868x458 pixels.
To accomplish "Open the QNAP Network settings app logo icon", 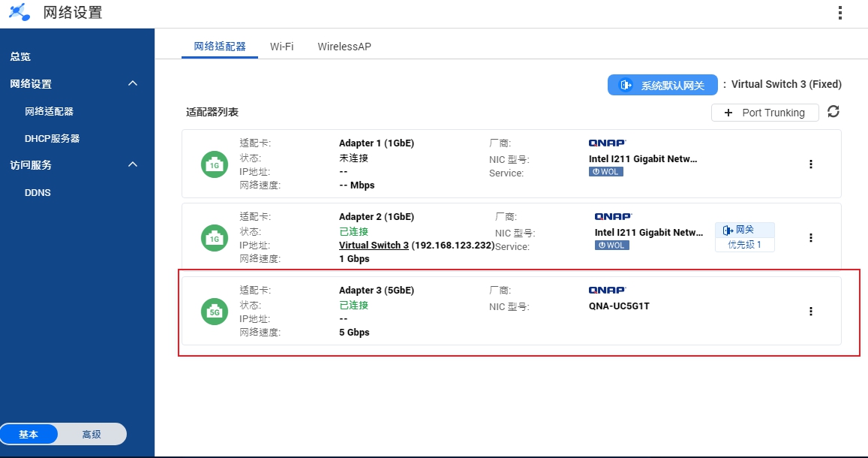I will (x=18, y=12).
